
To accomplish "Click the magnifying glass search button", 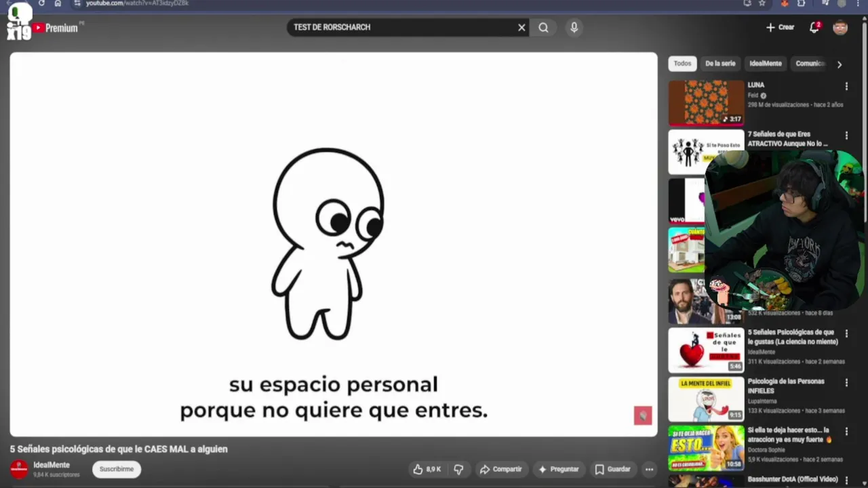I will coord(543,28).
